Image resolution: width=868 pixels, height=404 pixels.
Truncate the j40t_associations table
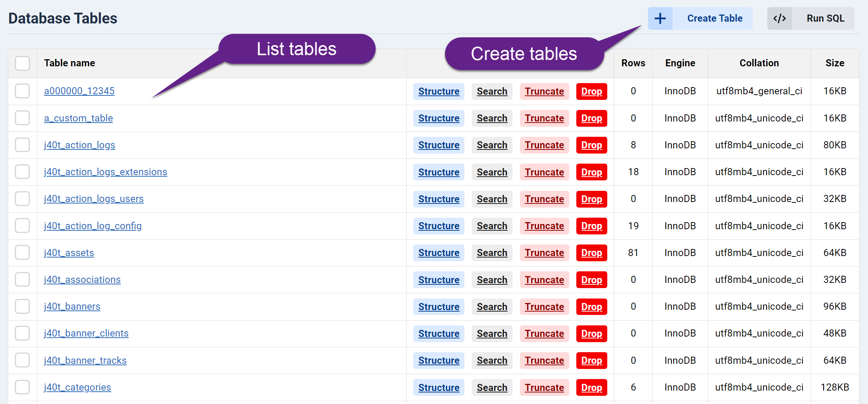pos(544,280)
